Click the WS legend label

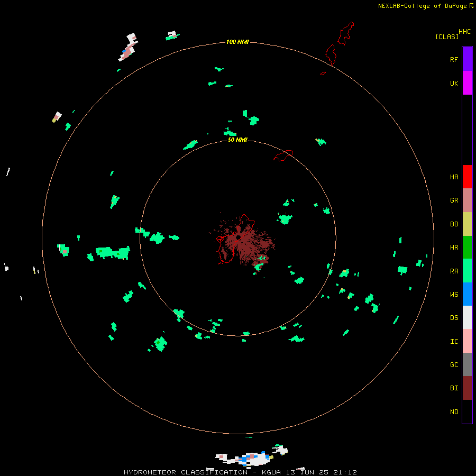point(454,295)
